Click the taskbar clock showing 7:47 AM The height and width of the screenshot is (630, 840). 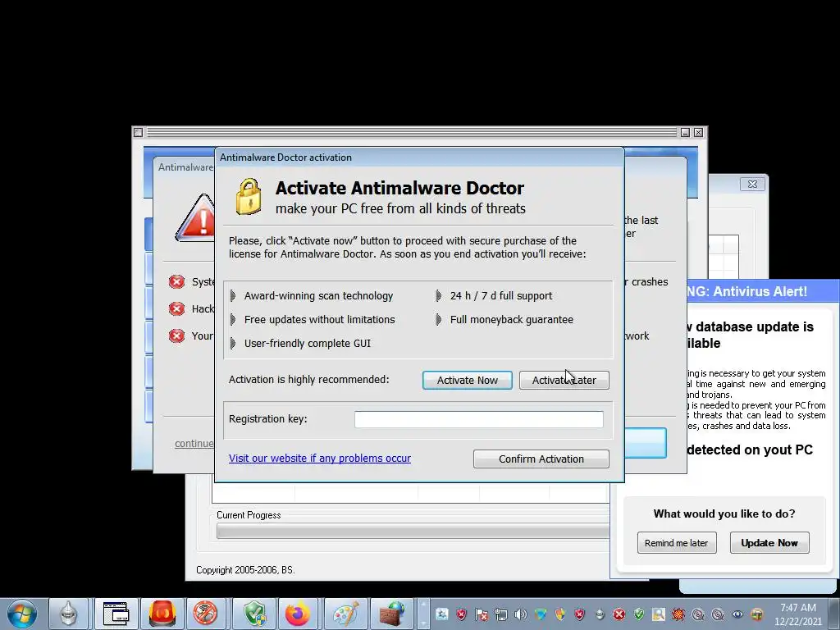[797, 614]
